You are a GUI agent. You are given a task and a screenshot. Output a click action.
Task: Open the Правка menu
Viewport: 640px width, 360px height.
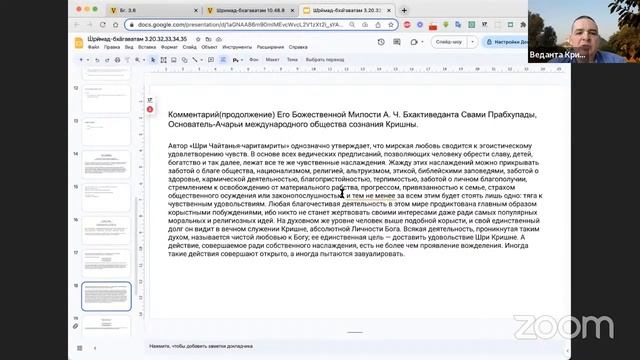click(112, 47)
